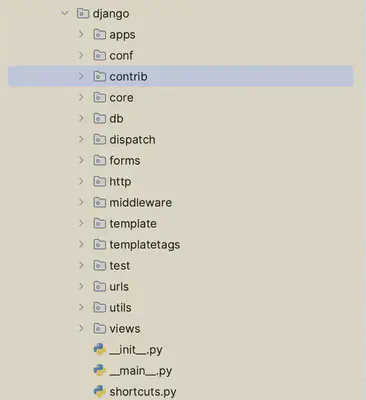Select the forms folder in tree
Screen dimensions: 366x400
pyautogui.click(x=125, y=161)
